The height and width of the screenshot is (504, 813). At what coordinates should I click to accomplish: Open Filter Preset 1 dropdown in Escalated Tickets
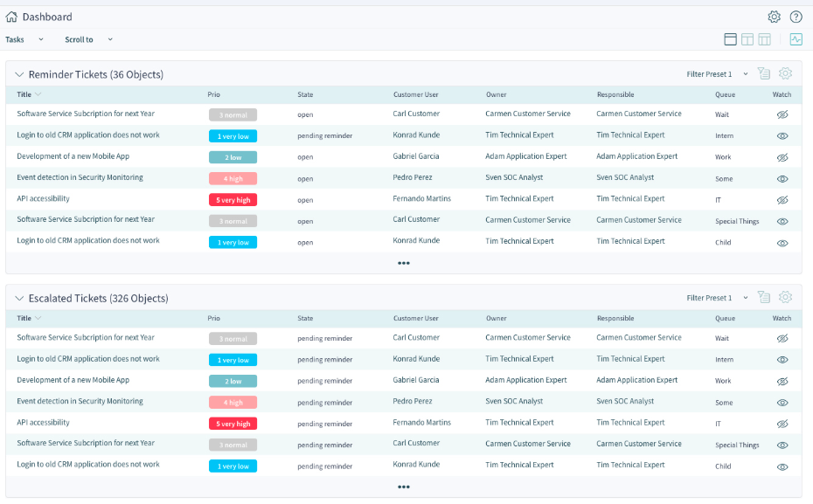coord(717,298)
